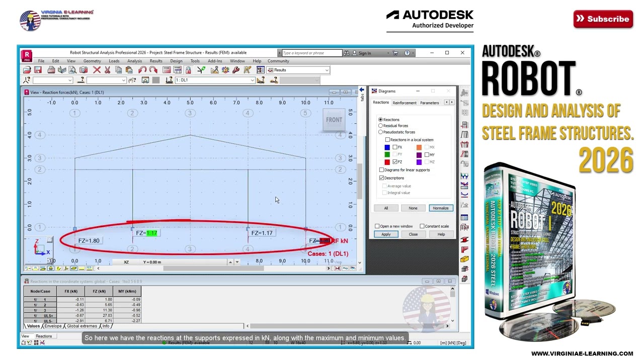Open the shopping cart icon in title bar
The width and height of the screenshot is (644, 362).
coord(395,53)
